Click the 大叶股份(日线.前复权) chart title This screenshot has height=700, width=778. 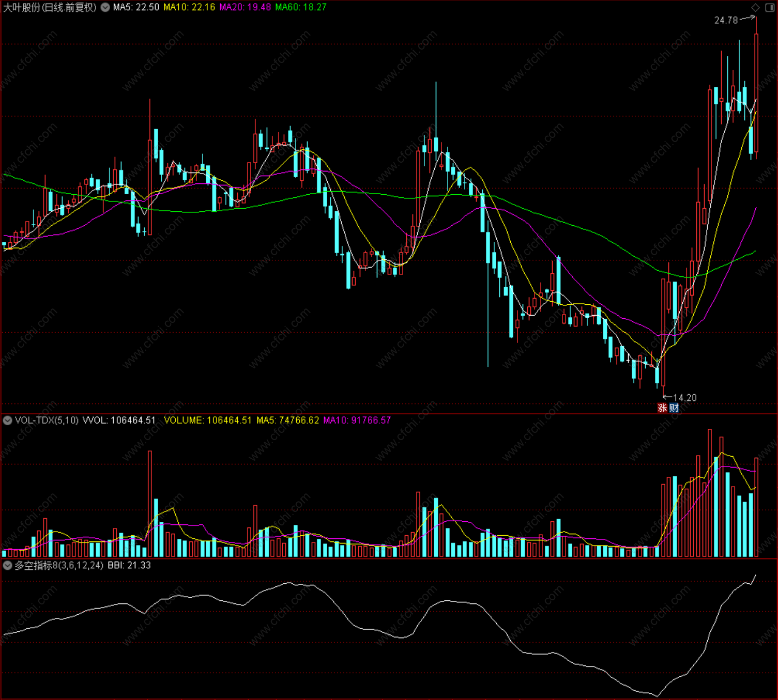[x=50, y=7]
